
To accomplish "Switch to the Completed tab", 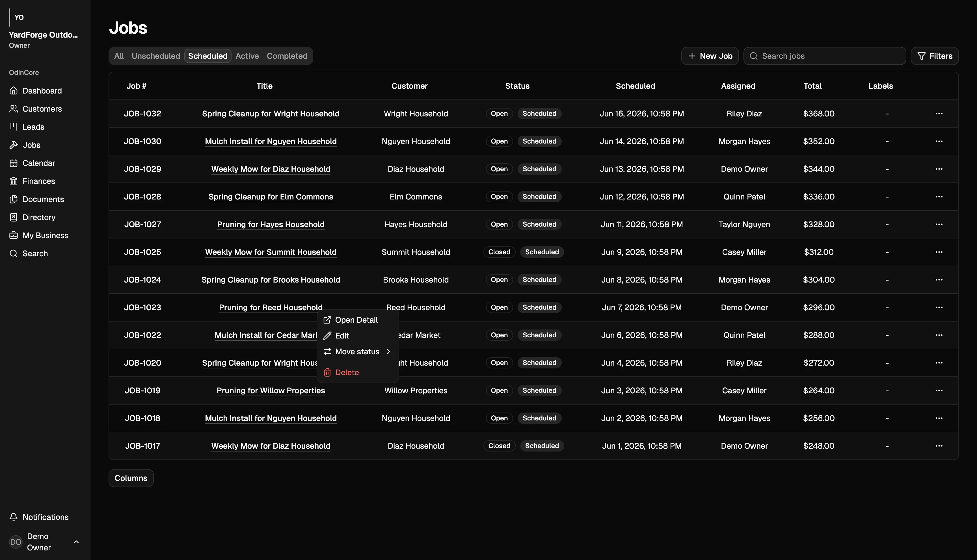I will [x=287, y=56].
